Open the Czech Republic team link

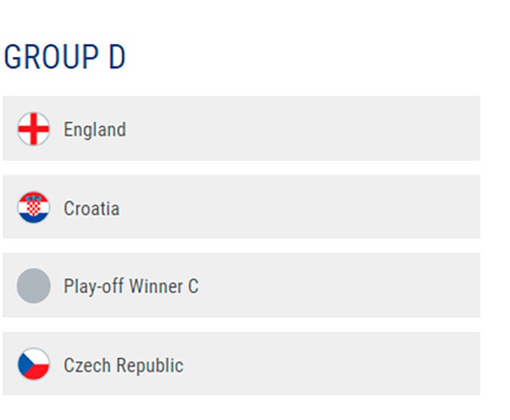pos(123,365)
